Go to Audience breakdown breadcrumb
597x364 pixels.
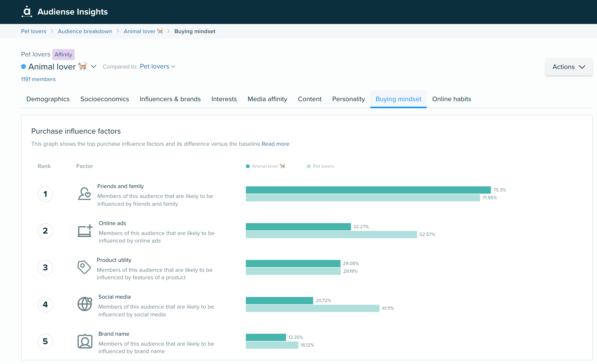[85, 31]
